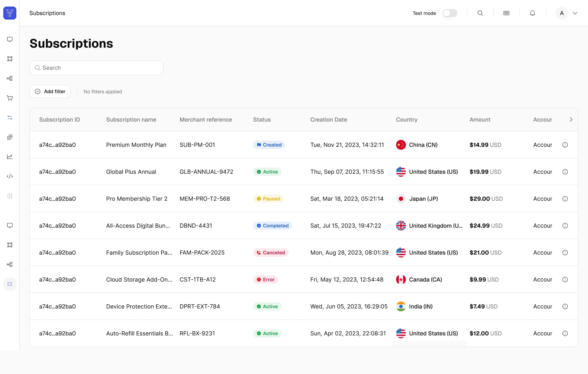Click the top bar search magnifier icon
The image size is (588, 374).
pyautogui.click(x=480, y=13)
